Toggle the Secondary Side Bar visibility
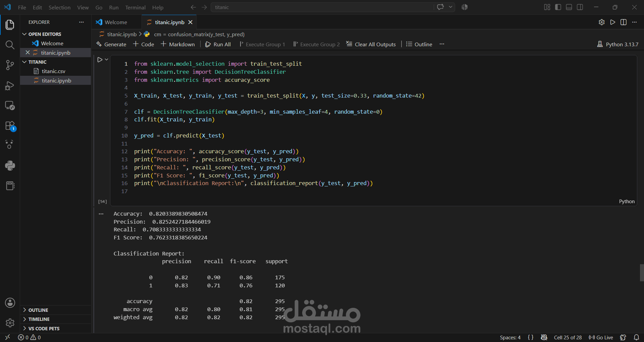 (x=580, y=7)
